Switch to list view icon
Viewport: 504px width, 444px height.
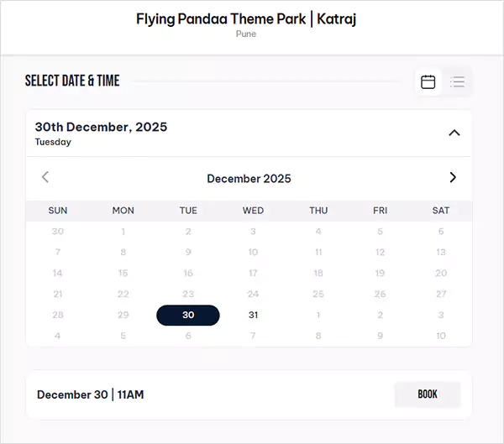coord(458,81)
